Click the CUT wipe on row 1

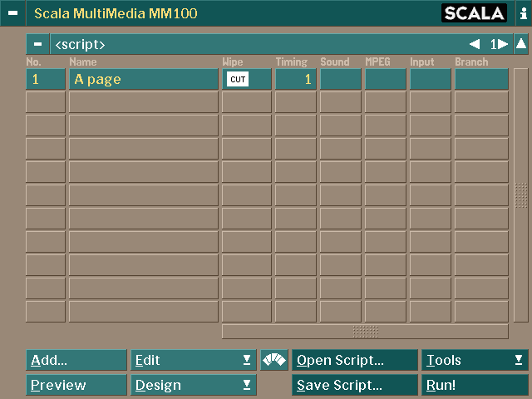pyautogui.click(x=238, y=80)
